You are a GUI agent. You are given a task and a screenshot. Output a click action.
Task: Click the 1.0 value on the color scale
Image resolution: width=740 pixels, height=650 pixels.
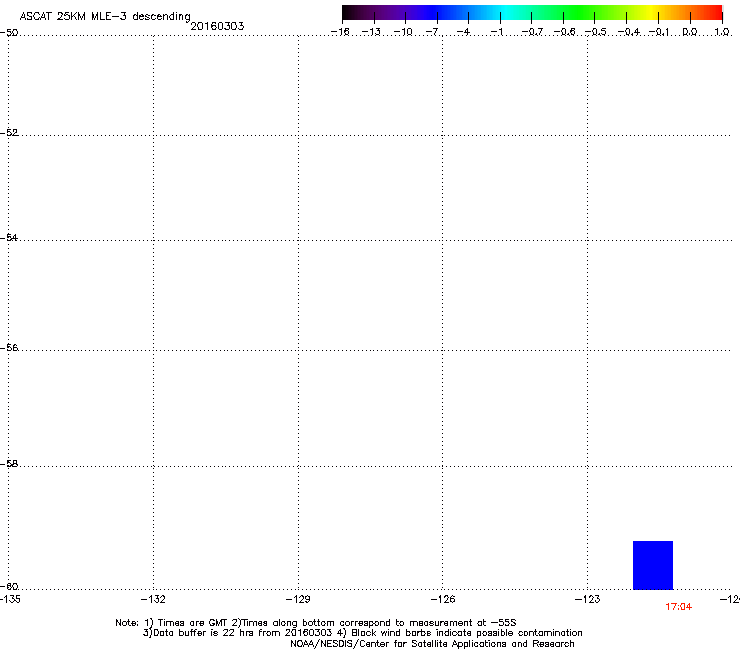tap(722, 32)
